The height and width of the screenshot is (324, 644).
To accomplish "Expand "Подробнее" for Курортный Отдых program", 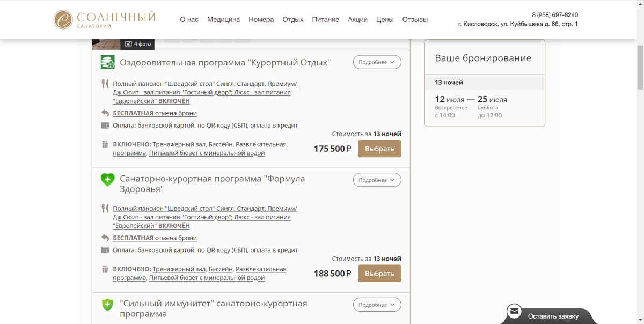I will [377, 62].
